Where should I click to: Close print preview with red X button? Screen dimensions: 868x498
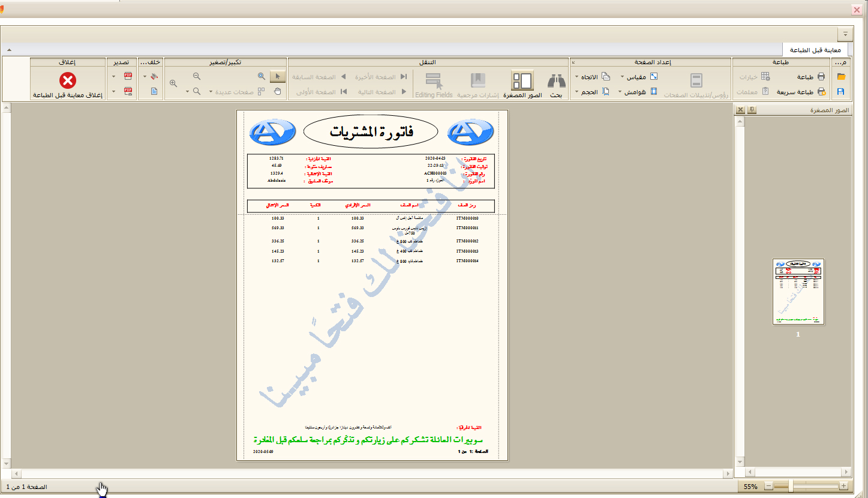tap(68, 80)
